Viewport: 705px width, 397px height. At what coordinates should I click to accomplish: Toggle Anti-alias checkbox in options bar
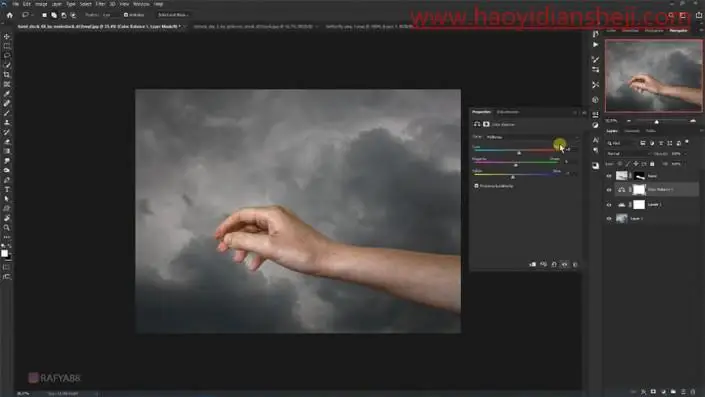tap(126, 15)
